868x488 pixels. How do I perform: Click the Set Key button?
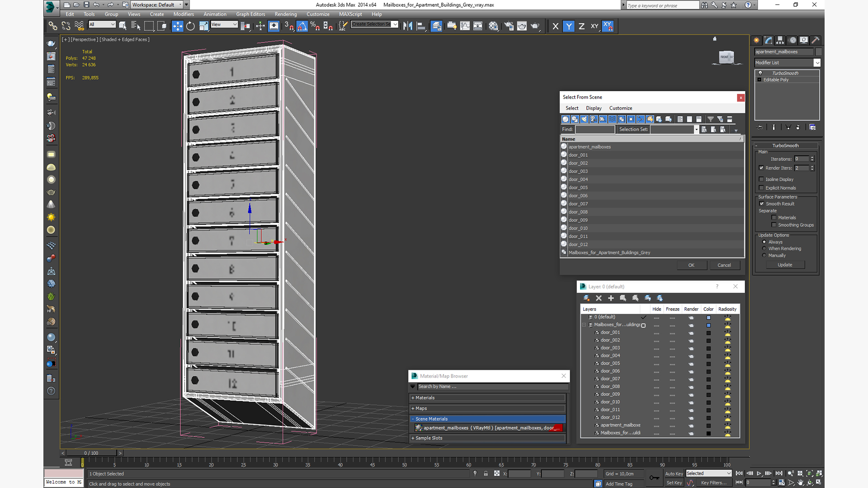pos(674,483)
